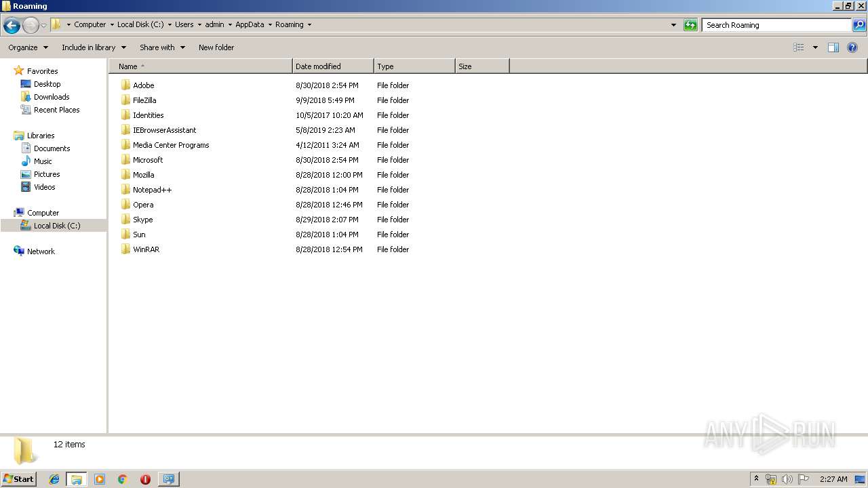Open Downloads in Favorites
Screen dimensions: 868x488
pyautogui.click(x=52, y=97)
